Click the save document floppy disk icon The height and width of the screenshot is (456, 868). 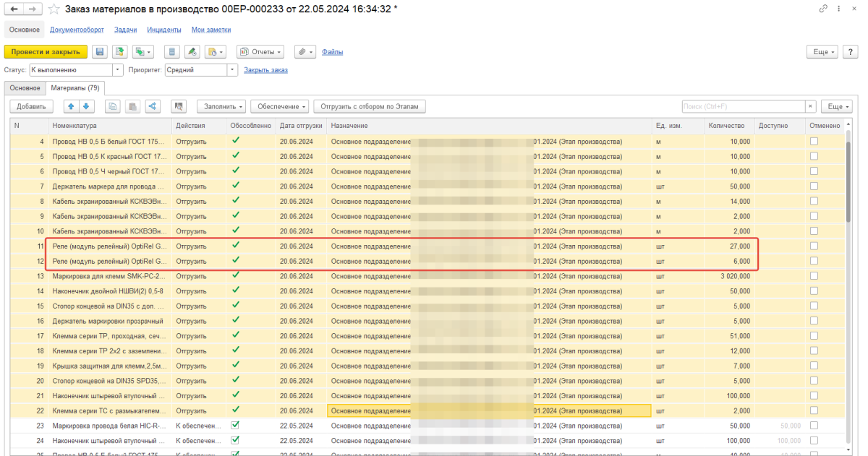tap(99, 52)
